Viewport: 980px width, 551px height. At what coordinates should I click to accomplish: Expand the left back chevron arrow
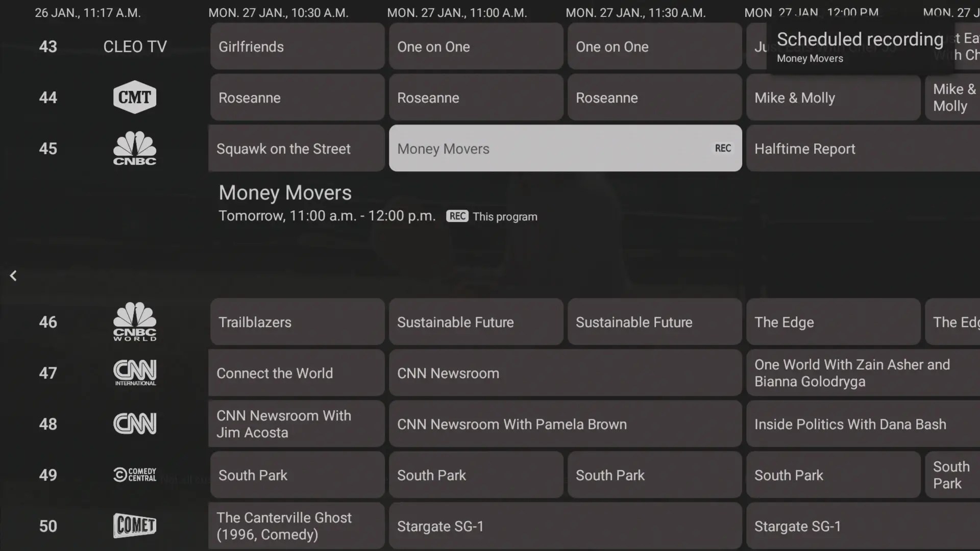point(13,276)
